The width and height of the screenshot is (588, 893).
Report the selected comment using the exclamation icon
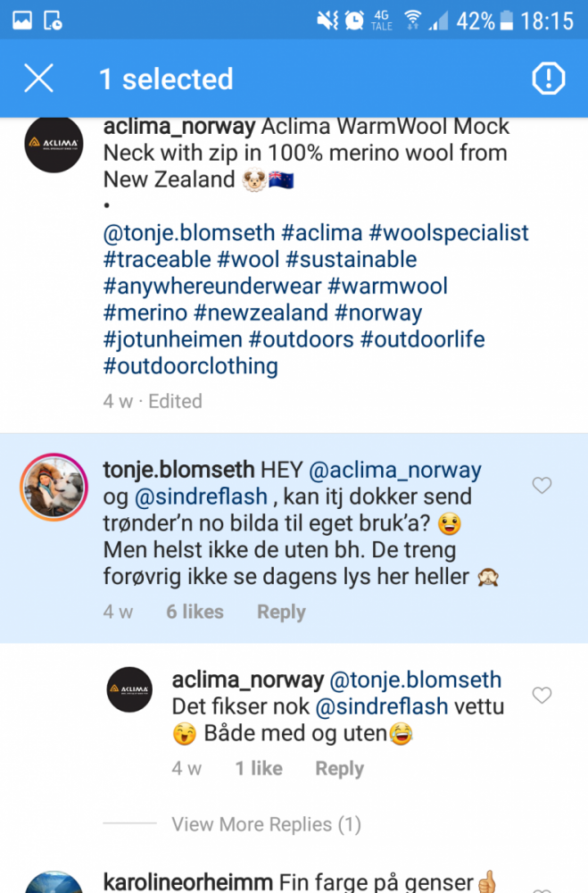click(x=549, y=79)
